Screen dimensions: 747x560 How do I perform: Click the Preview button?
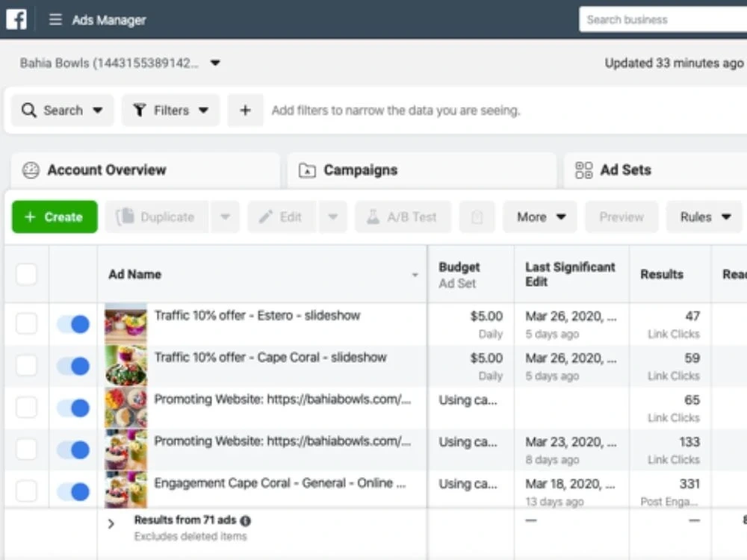pyautogui.click(x=622, y=217)
